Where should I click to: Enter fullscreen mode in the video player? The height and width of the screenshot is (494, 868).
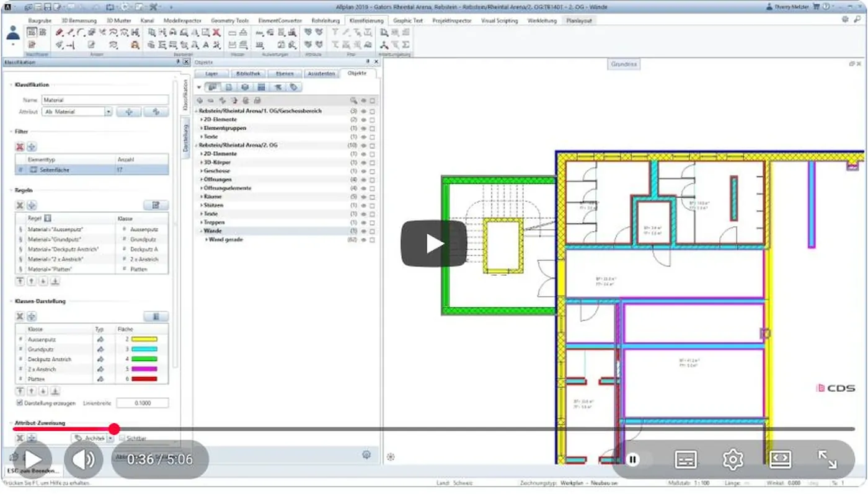point(828,459)
